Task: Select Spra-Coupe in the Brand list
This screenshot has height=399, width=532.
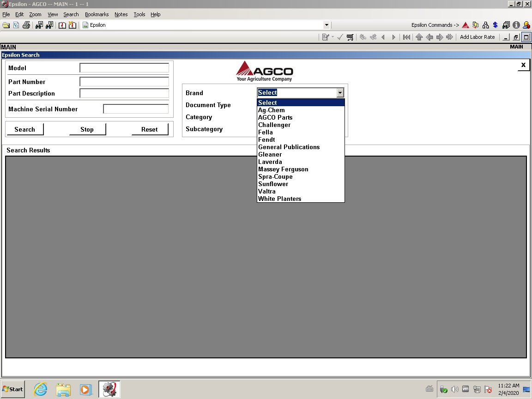Action: pyautogui.click(x=301, y=176)
